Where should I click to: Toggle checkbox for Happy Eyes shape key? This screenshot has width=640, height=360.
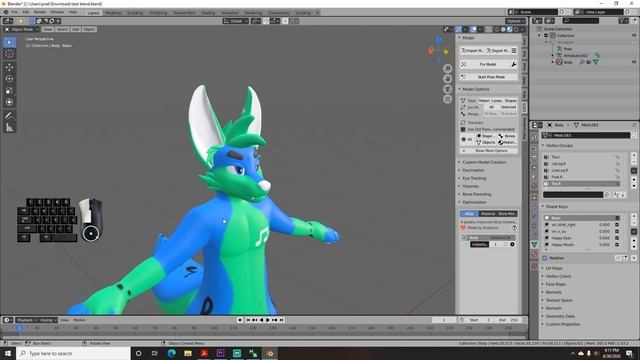[x=617, y=238]
